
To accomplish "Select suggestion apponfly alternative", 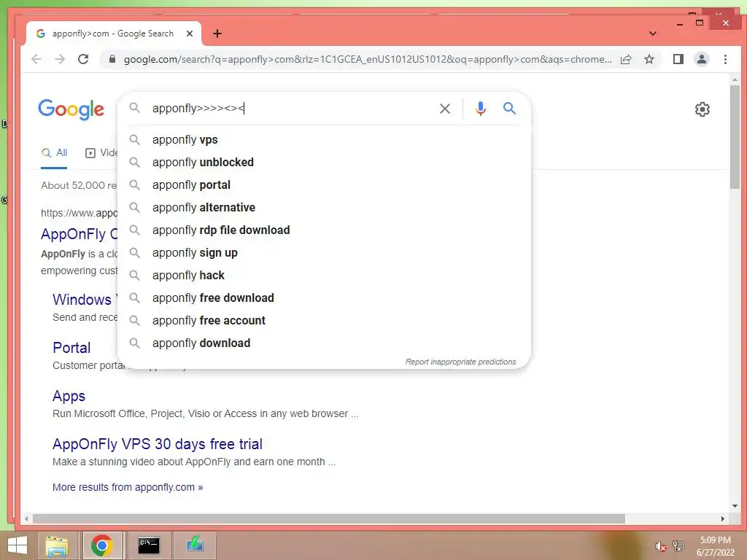I will [324, 208].
